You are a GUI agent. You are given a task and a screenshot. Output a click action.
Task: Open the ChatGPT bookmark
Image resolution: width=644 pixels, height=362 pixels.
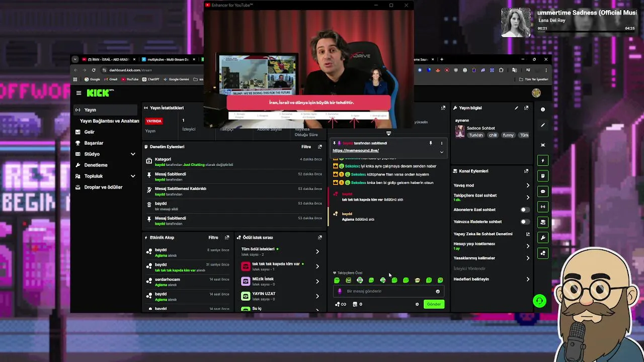[x=151, y=79]
